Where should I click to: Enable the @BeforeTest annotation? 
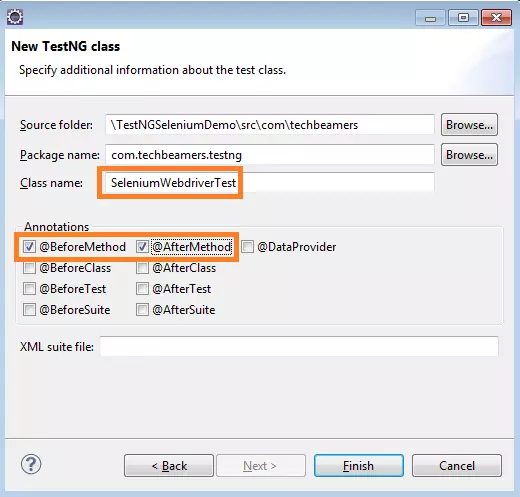(x=29, y=289)
